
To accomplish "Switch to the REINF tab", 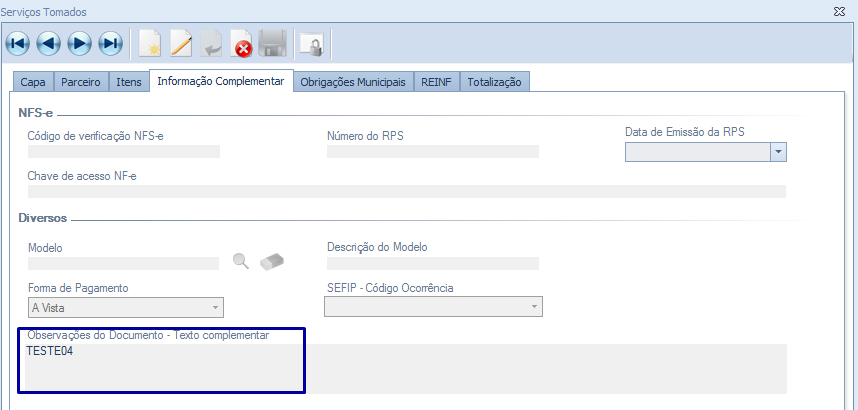I will [x=436, y=82].
